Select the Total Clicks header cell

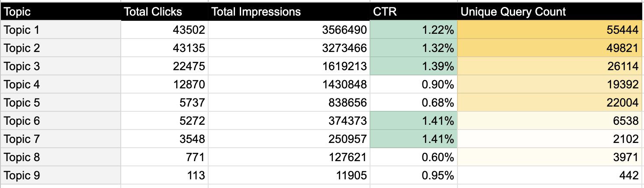coord(164,12)
